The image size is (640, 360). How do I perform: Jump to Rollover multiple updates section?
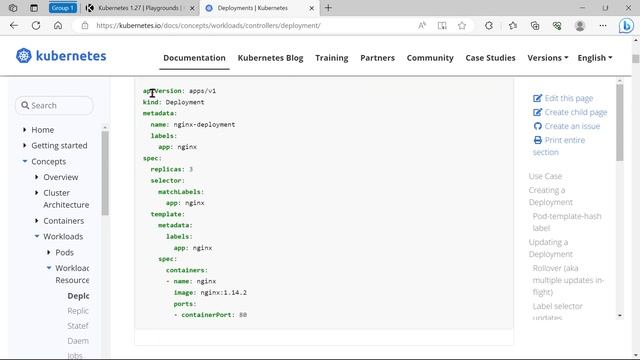tap(568, 280)
